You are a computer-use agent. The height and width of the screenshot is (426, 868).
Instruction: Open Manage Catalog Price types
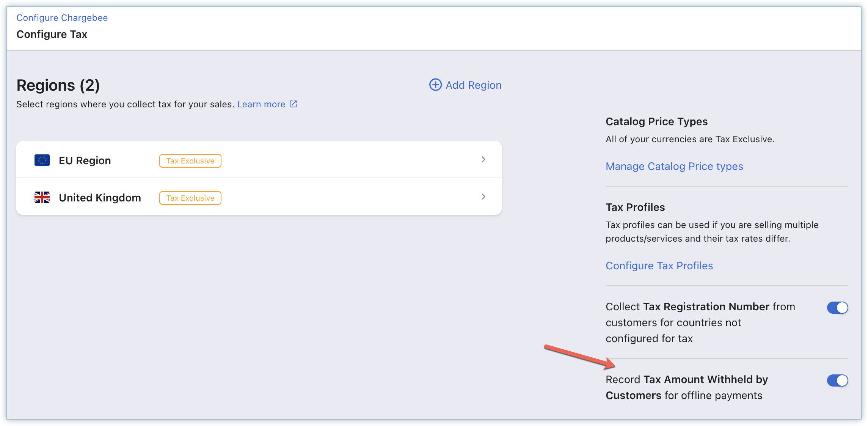pos(674,167)
